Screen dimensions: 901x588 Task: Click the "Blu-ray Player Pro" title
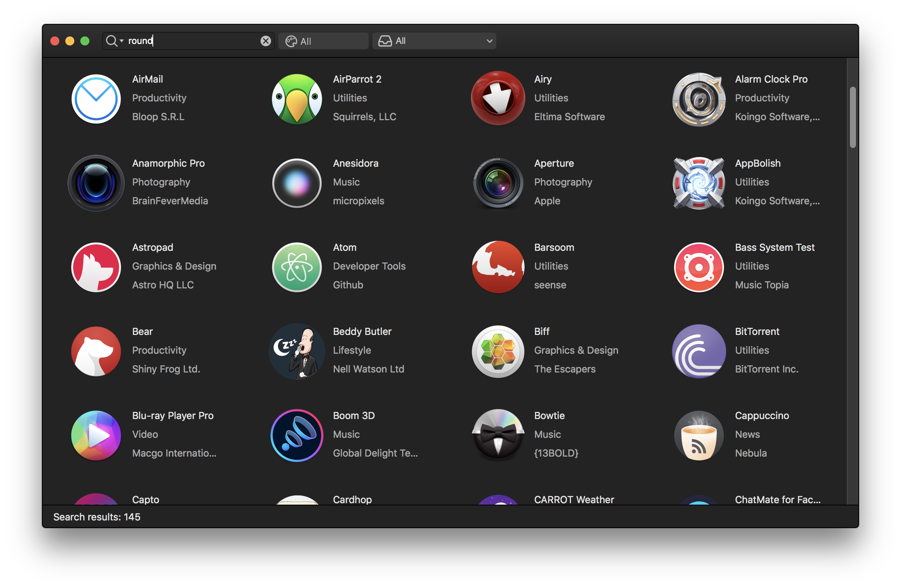coord(173,415)
